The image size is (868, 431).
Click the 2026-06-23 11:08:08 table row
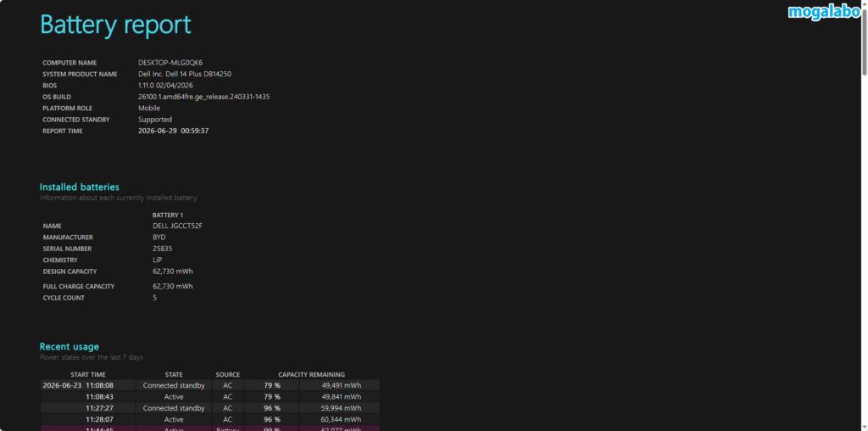tap(210, 385)
